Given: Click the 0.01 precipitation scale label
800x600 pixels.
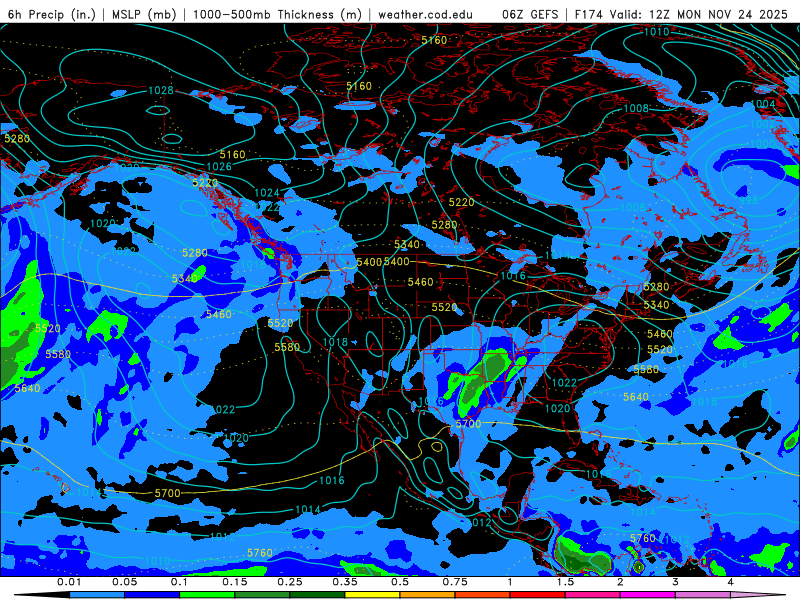Looking at the screenshot, I should click(x=69, y=582).
